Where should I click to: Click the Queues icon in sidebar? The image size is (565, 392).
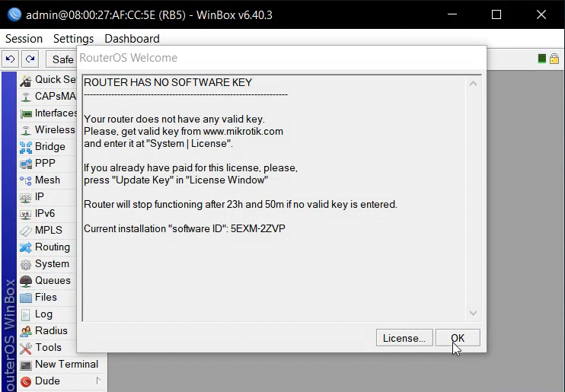(26, 281)
